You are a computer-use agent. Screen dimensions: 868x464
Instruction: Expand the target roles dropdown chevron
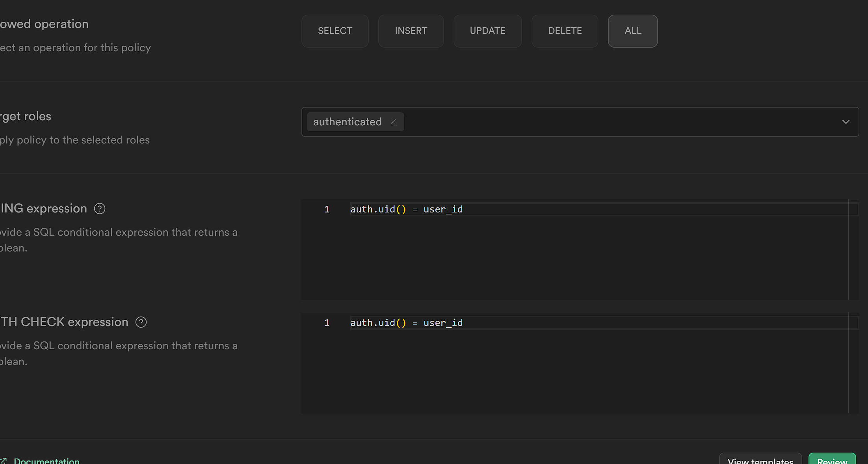[x=846, y=122]
